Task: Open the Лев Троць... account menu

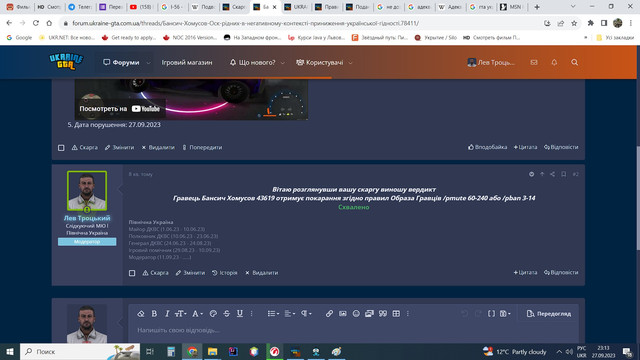Action: tap(491, 62)
